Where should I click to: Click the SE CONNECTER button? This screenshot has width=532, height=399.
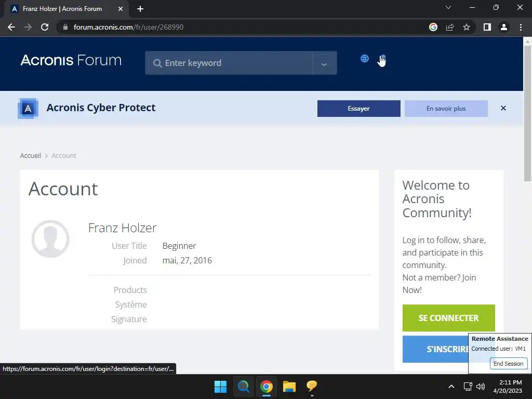pyautogui.click(x=448, y=318)
